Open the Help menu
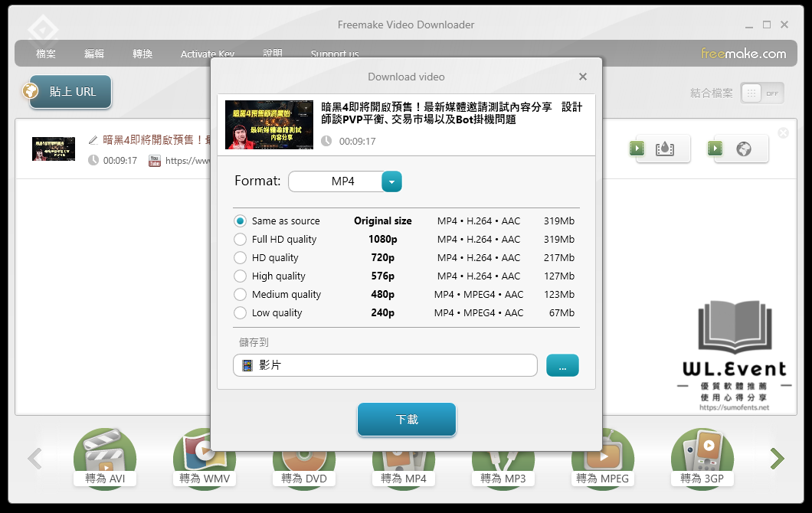The width and height of the screenshot is (812, 513). tap(273, 53)
